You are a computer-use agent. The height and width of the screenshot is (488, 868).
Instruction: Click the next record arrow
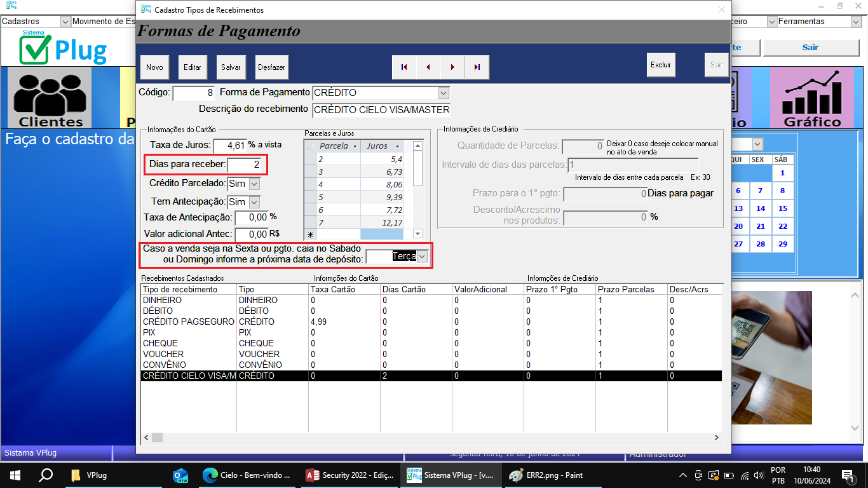(x=452, y=67)
